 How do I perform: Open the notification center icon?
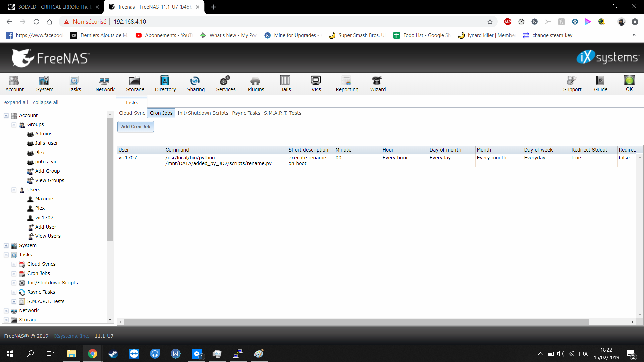(x=631, y=354)
